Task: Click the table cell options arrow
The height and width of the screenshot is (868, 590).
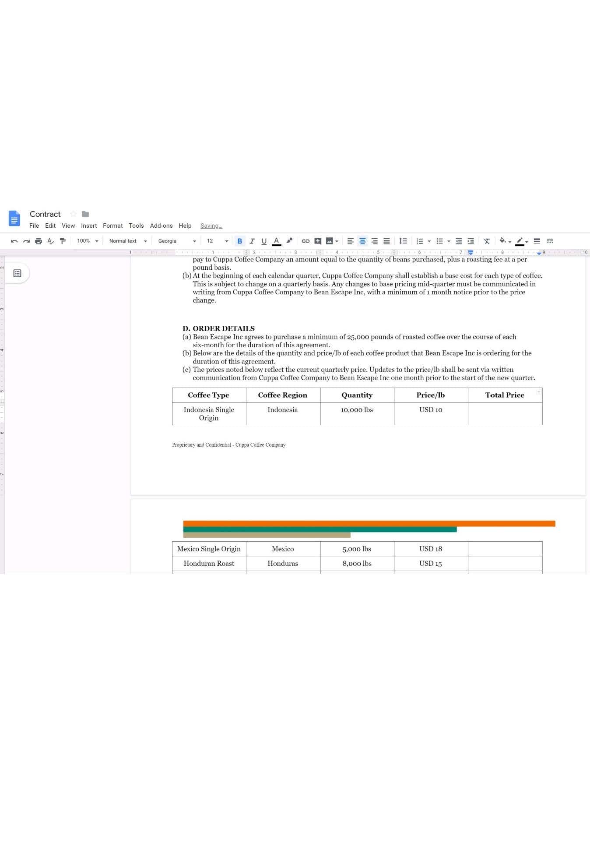Action: [539, 392]
